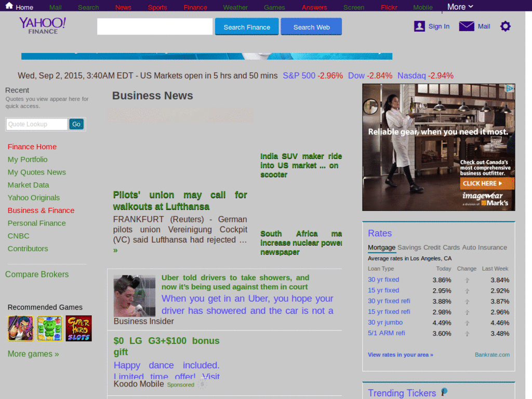This screenshot has width=532, height=399.
Task: Open India SUV maker scooter headline
Action: click(x=301, y=166)
